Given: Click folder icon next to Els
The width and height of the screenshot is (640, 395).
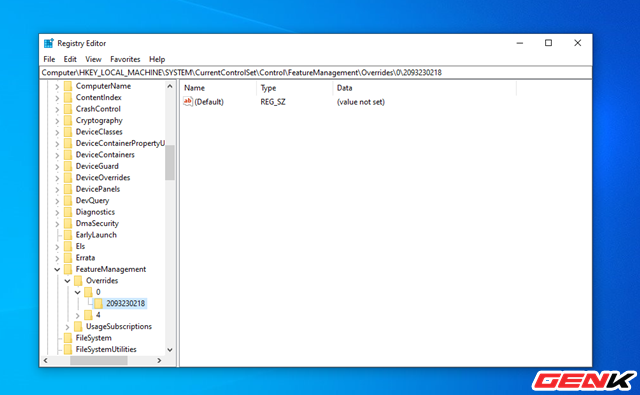Looking at the screenshot, I should pos(68,246).
